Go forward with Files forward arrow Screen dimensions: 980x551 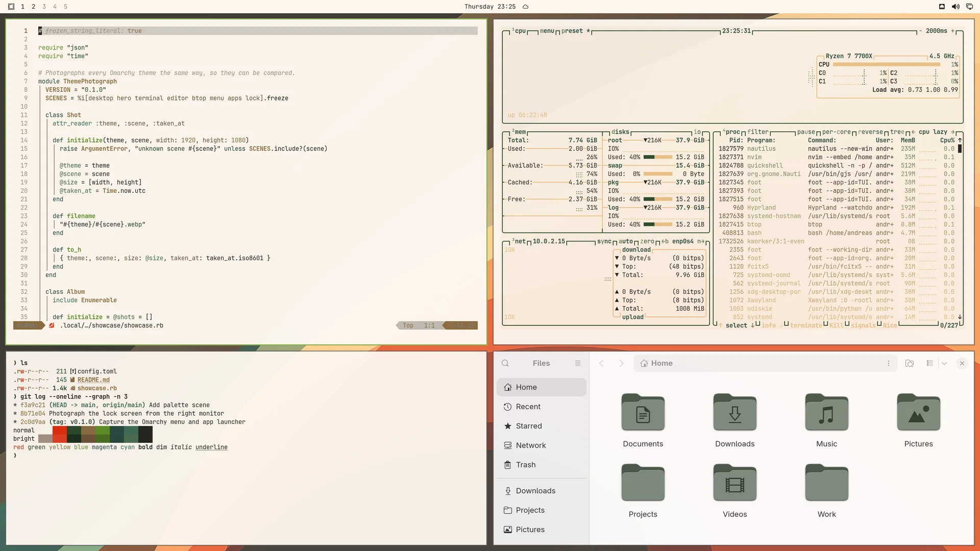(x=621, y=363)
